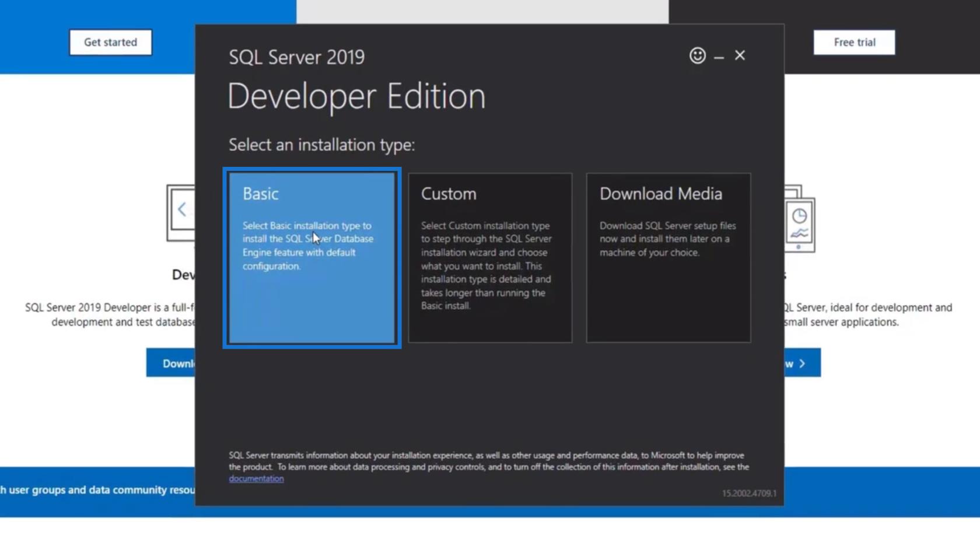
Task: Open the documentation link in installer
Action: click(x=256, y=478)
